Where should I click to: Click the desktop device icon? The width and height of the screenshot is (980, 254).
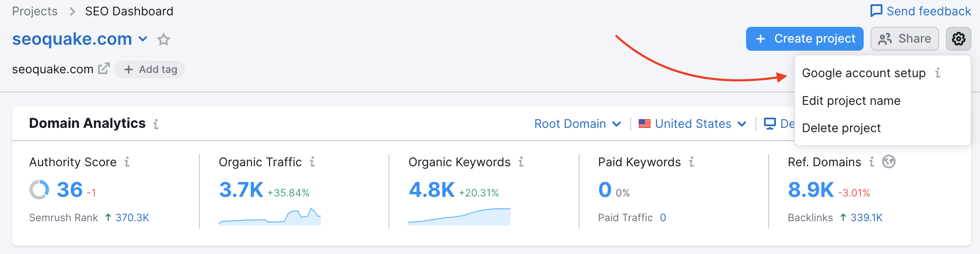pyautogui.click(x=770, y=124)
